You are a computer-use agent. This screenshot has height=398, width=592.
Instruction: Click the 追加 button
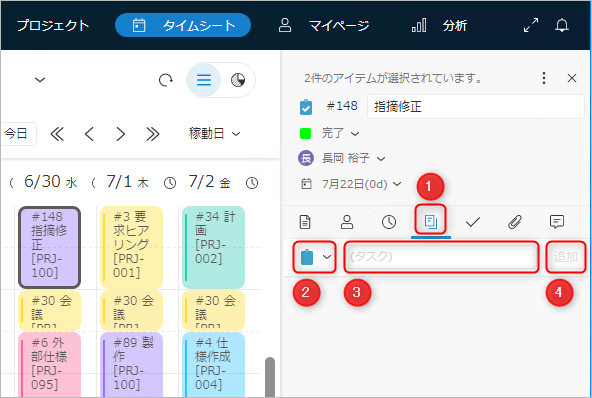[x=565, y=257]
